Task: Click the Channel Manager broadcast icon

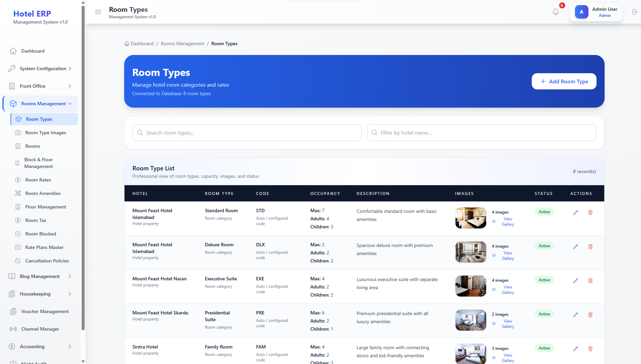Action: point(13,329)
